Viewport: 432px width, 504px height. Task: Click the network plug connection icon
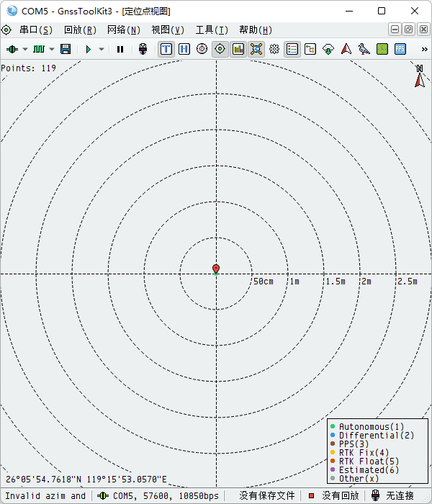tap(143, 49)
